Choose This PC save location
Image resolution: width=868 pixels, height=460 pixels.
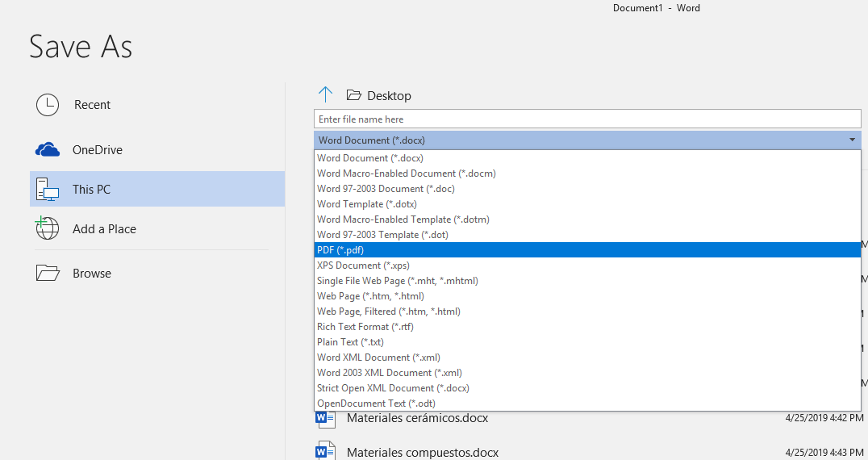click(x=157, y=189)
